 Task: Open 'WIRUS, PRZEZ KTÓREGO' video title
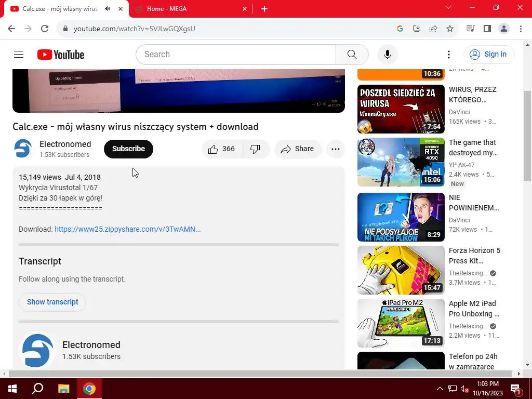pyautogui.click(x=473, y=95)
